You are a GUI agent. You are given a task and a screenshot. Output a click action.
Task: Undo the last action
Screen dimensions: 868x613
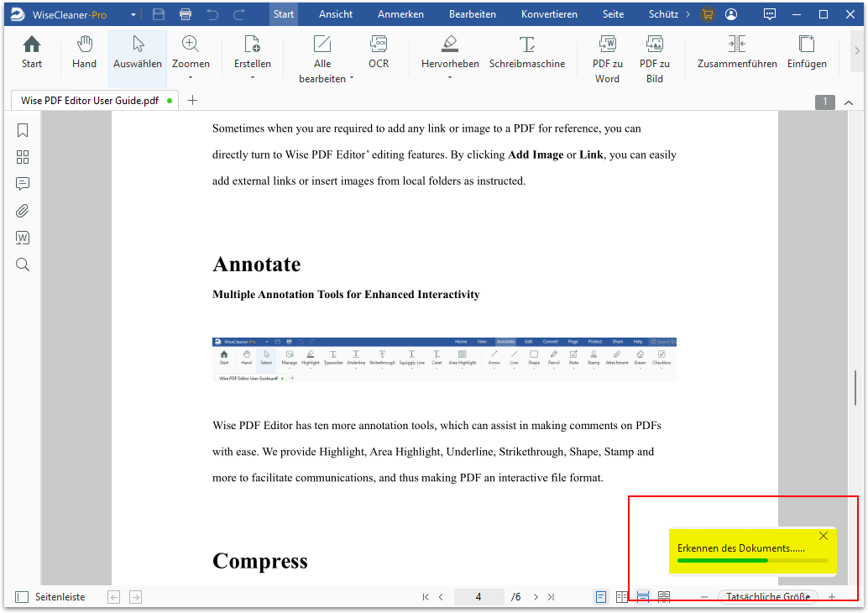(212, 14)
